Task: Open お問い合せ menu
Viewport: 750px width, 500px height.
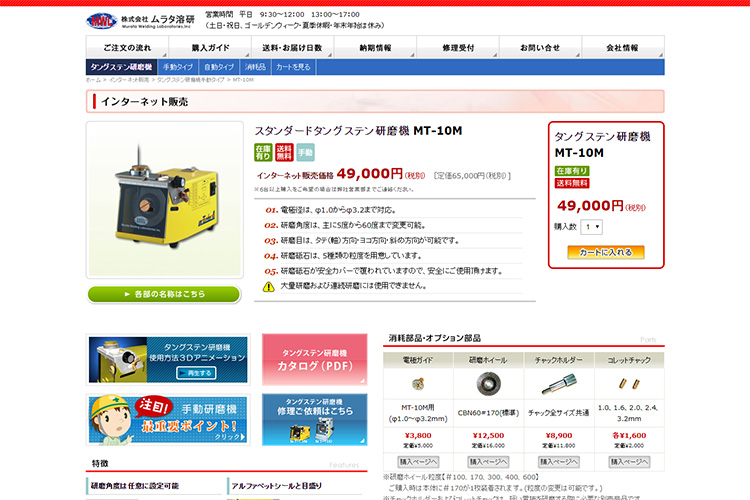Action: (x=540, y=47)
